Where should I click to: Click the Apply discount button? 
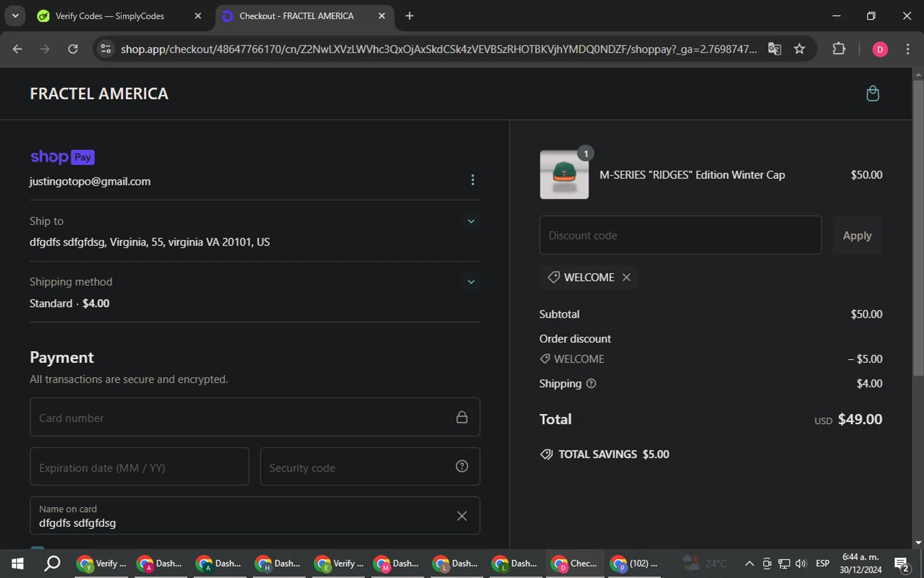point(857,235)
